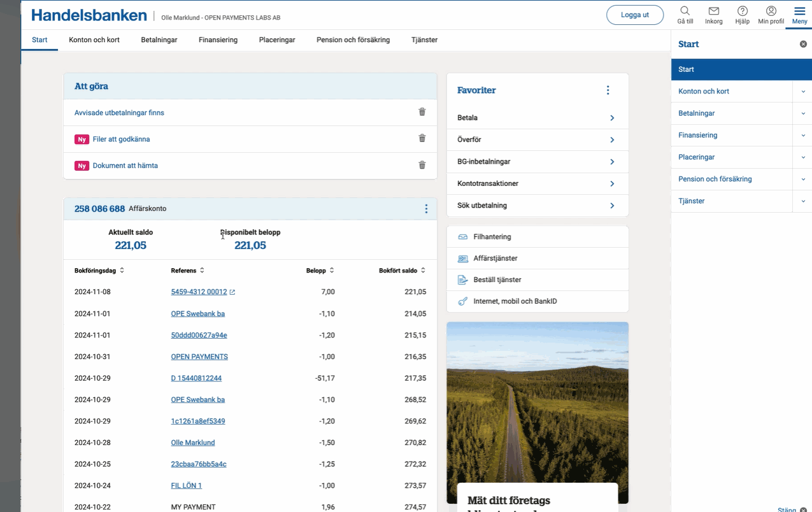Click the Aktuellt saldo value 221,05
Screen dimensions: 812x512
[131, 245]
